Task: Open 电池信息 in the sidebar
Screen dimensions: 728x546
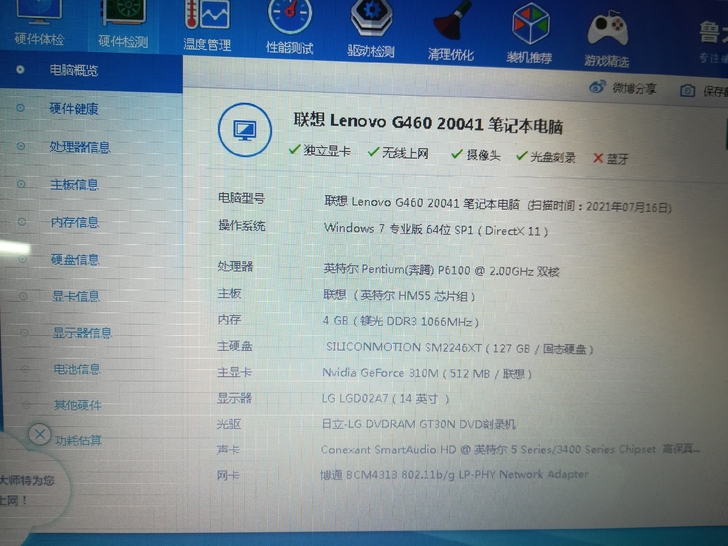Action: (x=77, y=369)
